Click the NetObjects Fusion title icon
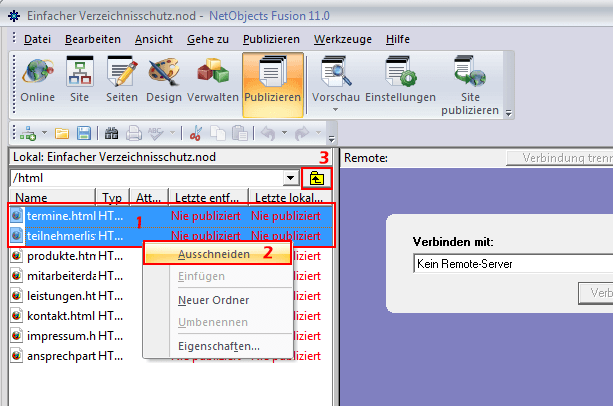This screenshot has height=406, width=613. [x=14, y=16]
